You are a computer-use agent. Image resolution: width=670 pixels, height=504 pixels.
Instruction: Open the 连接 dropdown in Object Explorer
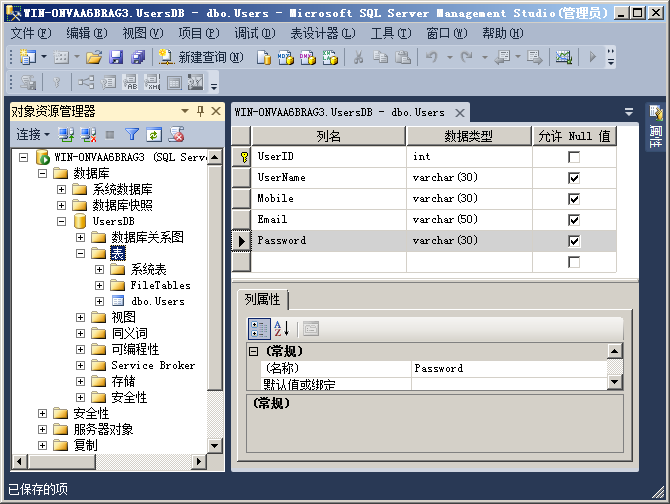click(33, 135)
